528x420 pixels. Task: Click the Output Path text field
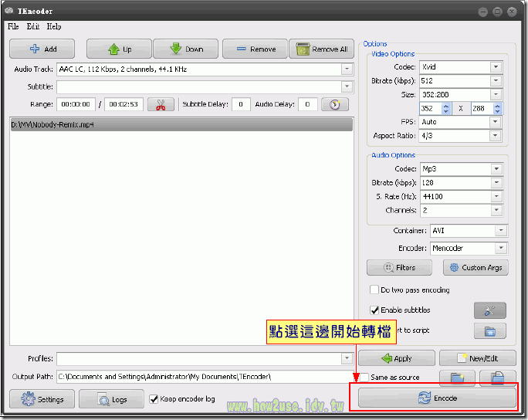coord(201,377)
